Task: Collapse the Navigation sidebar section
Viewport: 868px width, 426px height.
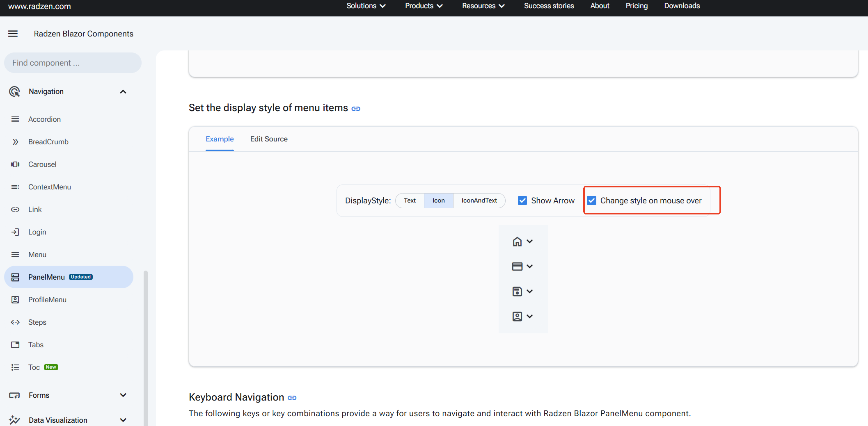Action: (x=123, y=91)
